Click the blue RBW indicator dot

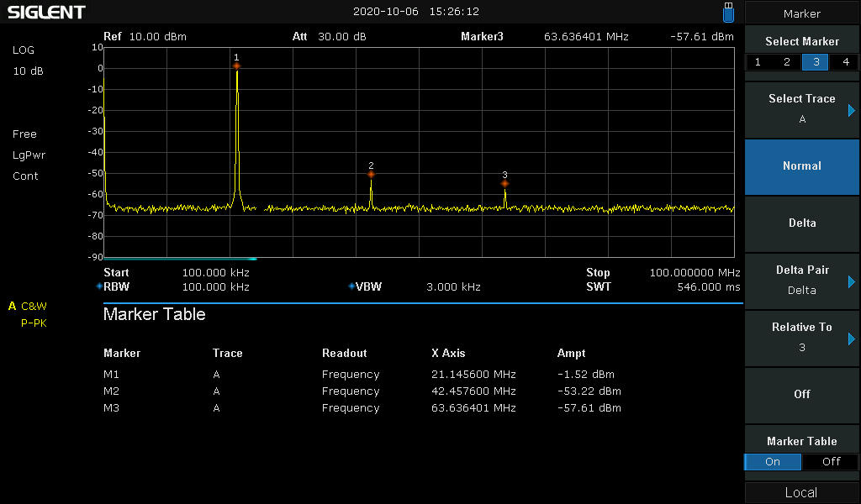pyautogui.click(x=99, y=286)
